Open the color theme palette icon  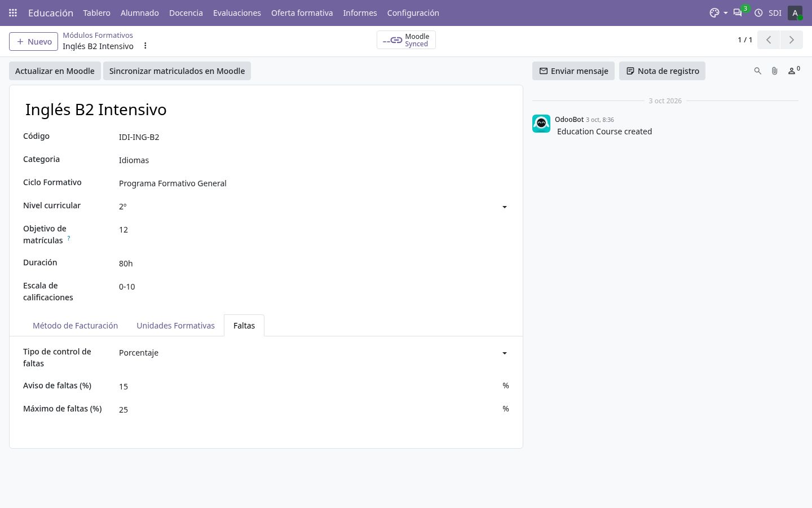click(714, 12)
